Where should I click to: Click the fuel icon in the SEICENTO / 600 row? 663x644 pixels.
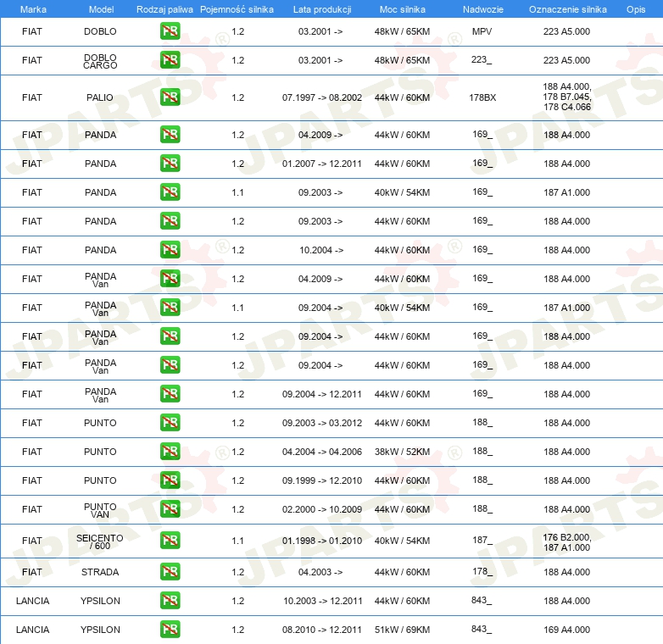pyautogui.click(x=170, y=541)
